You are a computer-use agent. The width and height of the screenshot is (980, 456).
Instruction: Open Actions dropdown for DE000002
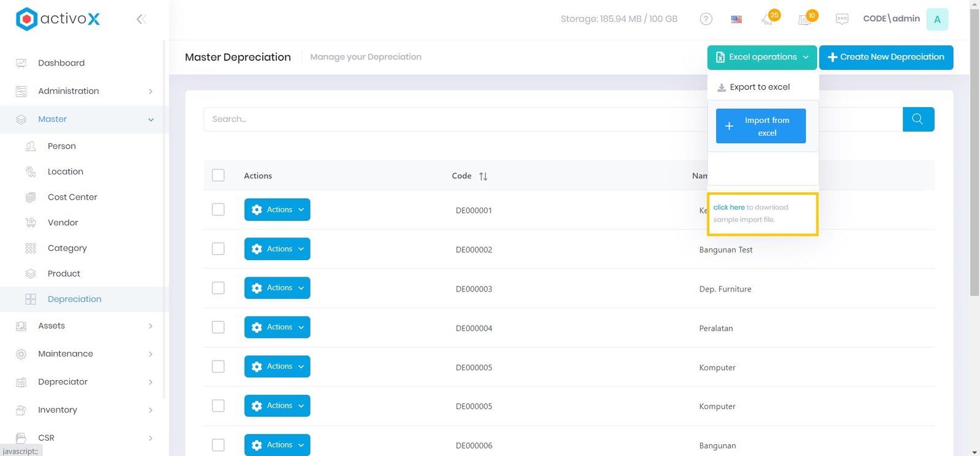click(277, 249)
